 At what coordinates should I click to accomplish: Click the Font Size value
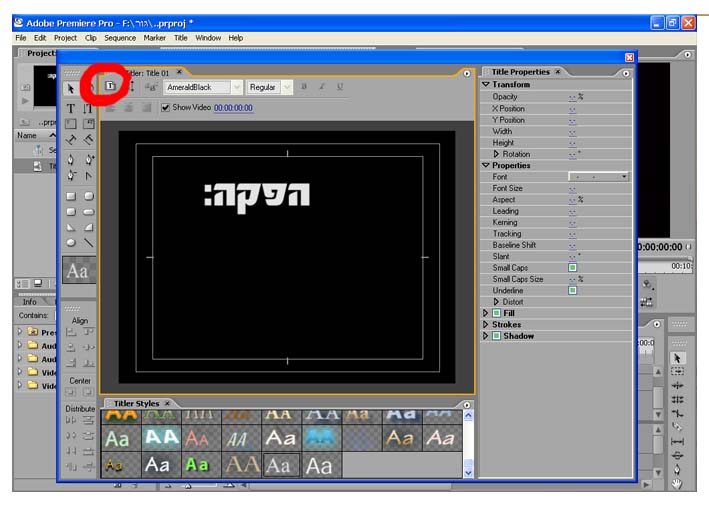click(x=572, y=188)
